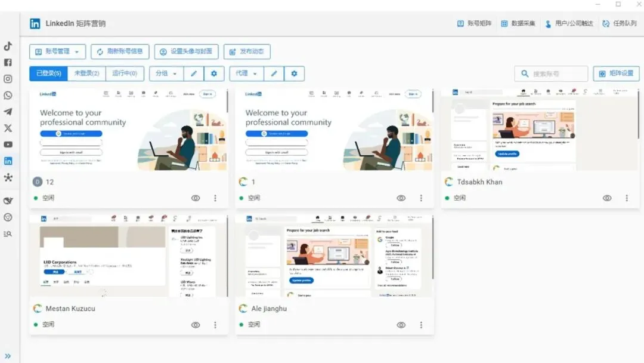Screen dimensions: 644x363
Task: Open the YouTube module in the sidebar
Action: tap(8, 144)
